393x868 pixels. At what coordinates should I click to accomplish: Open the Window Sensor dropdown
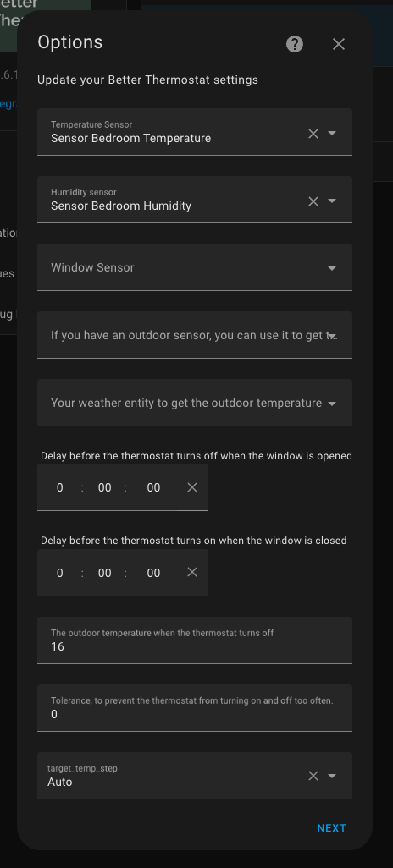pyautogui.click(x=195, y=267)
